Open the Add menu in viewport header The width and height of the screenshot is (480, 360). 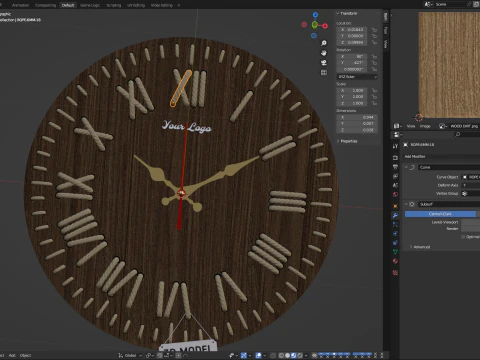[12, 355]
